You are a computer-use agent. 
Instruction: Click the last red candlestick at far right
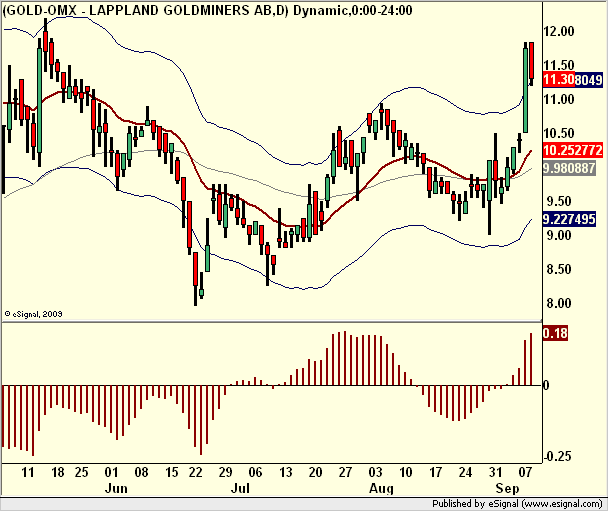point(532,64)
